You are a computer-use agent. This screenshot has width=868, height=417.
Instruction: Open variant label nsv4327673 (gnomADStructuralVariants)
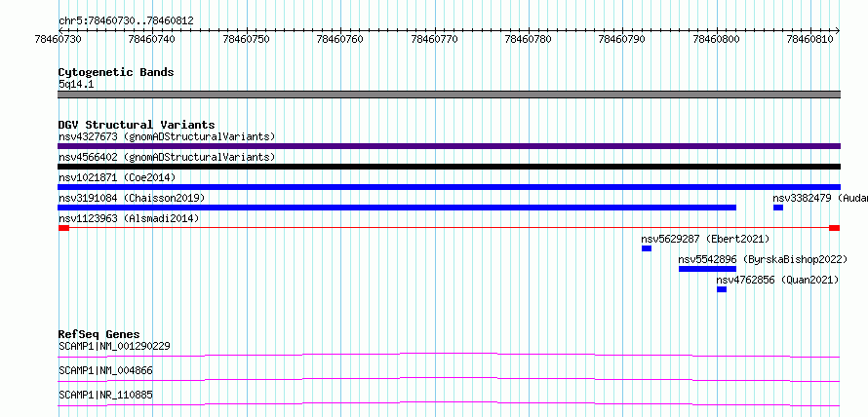(167, 136)
